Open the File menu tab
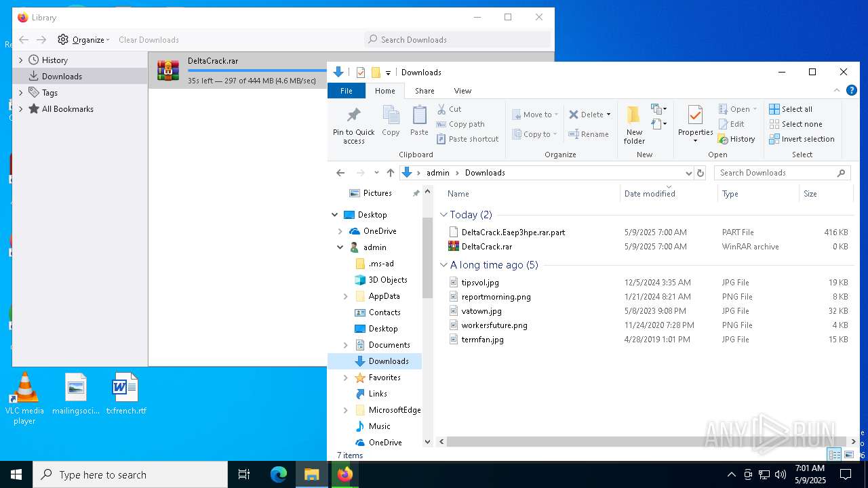868x488 pixels. [347, 91]
